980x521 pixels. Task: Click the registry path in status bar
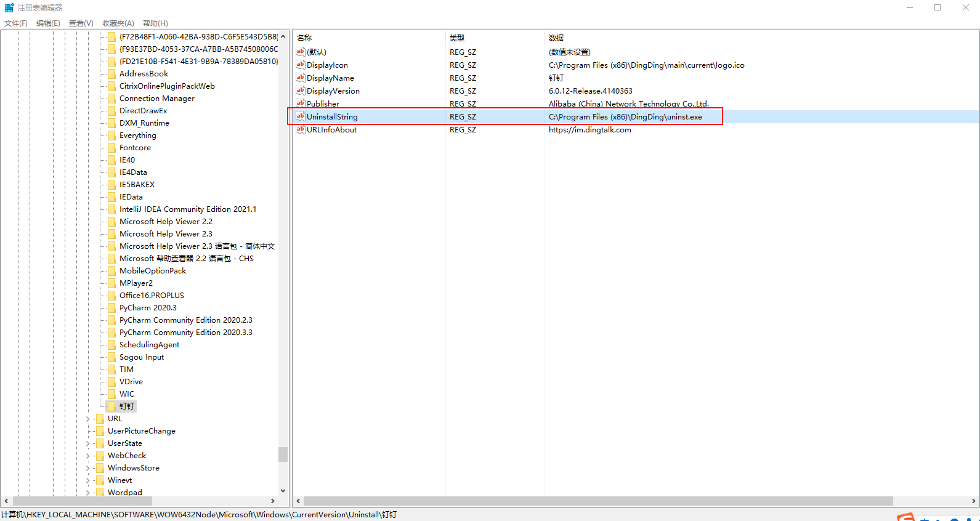click(x=199, y=515)
